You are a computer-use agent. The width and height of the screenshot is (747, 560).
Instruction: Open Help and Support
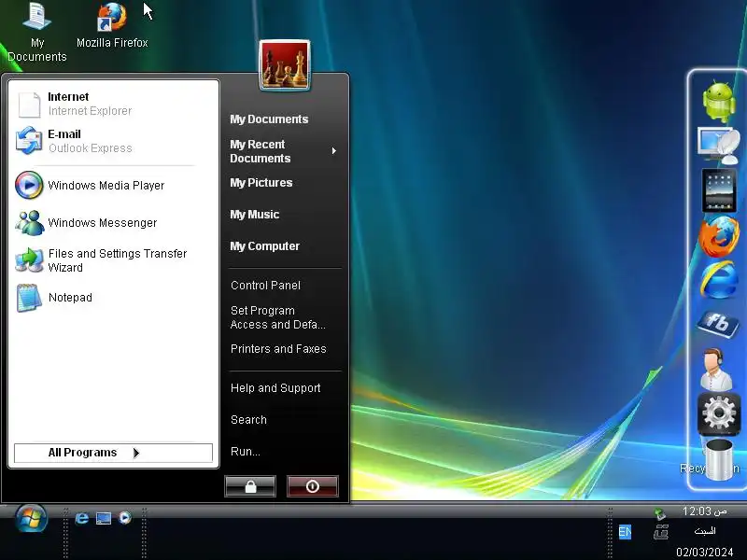pyautogui.click(x=275, y=388)
